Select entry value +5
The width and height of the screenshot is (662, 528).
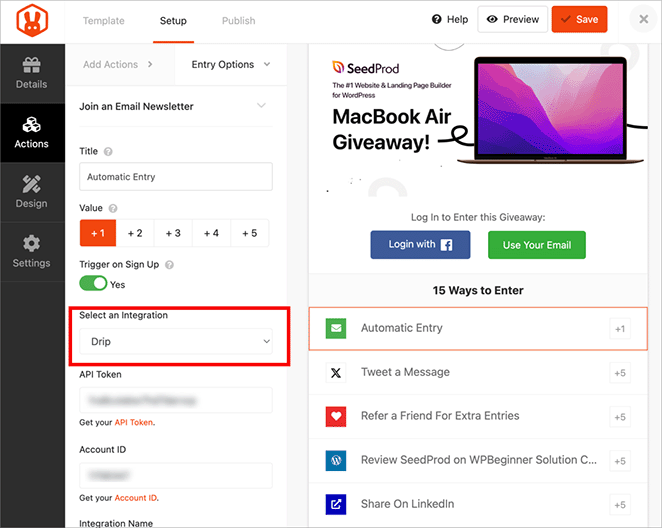tap(250, 233)
